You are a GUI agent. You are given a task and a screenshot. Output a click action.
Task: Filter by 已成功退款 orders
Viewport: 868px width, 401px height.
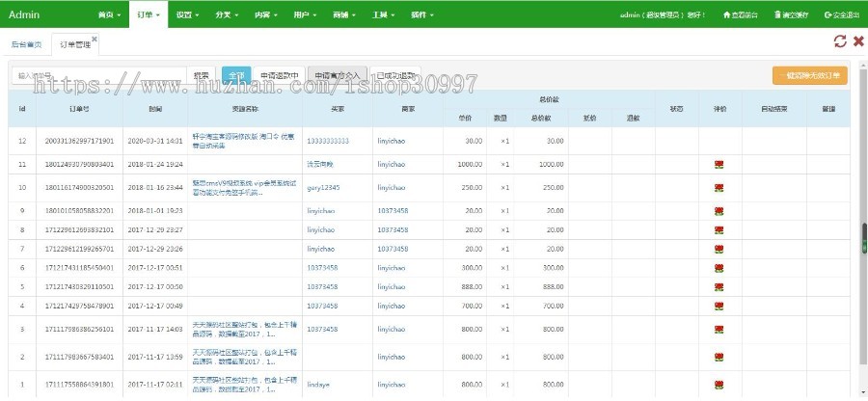pyautogui.click(x=395, y=76)
